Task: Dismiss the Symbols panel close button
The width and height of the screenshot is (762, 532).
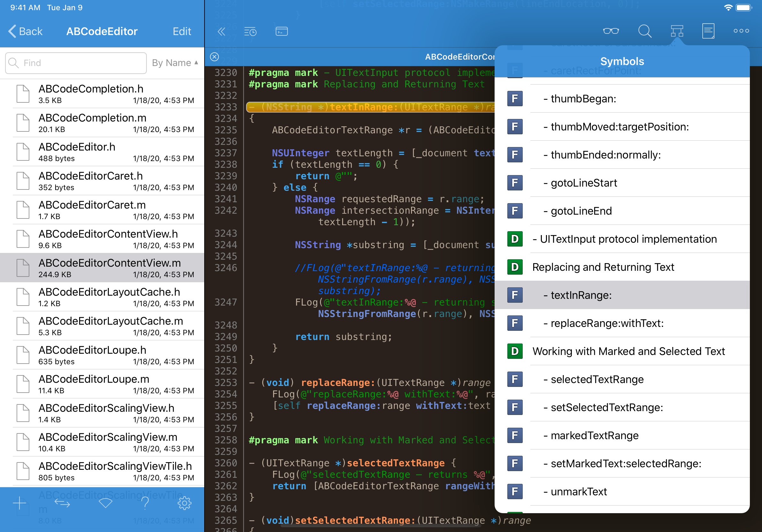Action: pyautogui.click(x=215, y=56)
